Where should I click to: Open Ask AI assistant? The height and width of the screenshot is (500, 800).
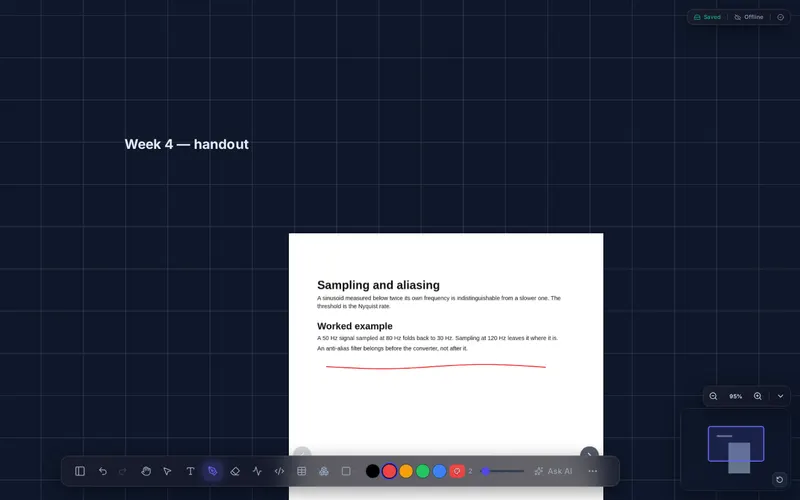pos(553,471)
